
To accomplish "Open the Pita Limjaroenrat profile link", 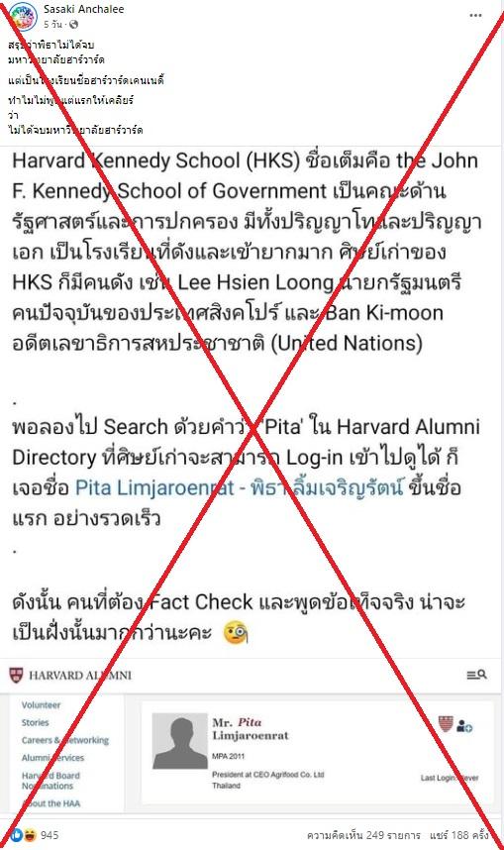I will [x=239, y=487].
